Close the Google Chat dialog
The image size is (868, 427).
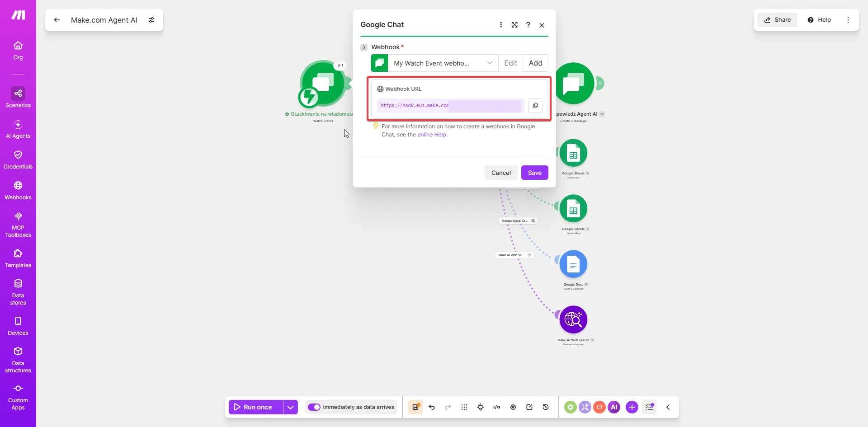click(x=542, y=25)
